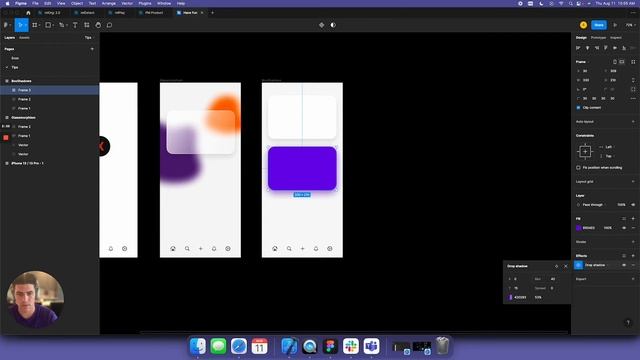Click align bottom icon in Design panel

(x=624, y=48)
